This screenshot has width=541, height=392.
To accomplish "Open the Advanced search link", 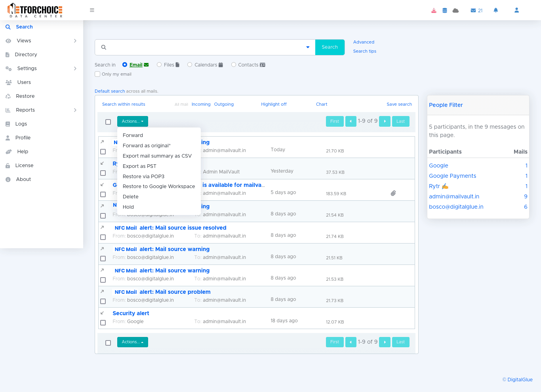I will (364, 42).
